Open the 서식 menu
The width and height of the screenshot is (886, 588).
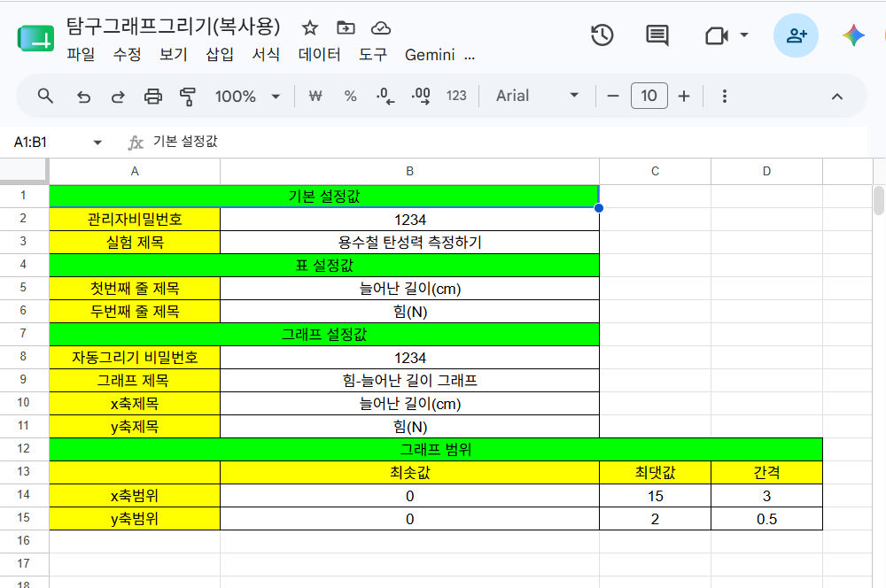coord(266,54)
